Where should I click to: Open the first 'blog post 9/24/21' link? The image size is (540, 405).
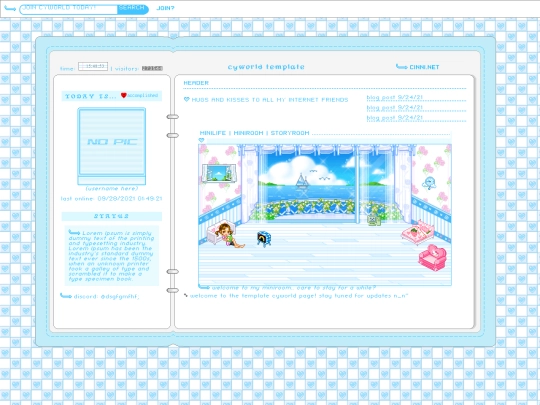point(394,97)
